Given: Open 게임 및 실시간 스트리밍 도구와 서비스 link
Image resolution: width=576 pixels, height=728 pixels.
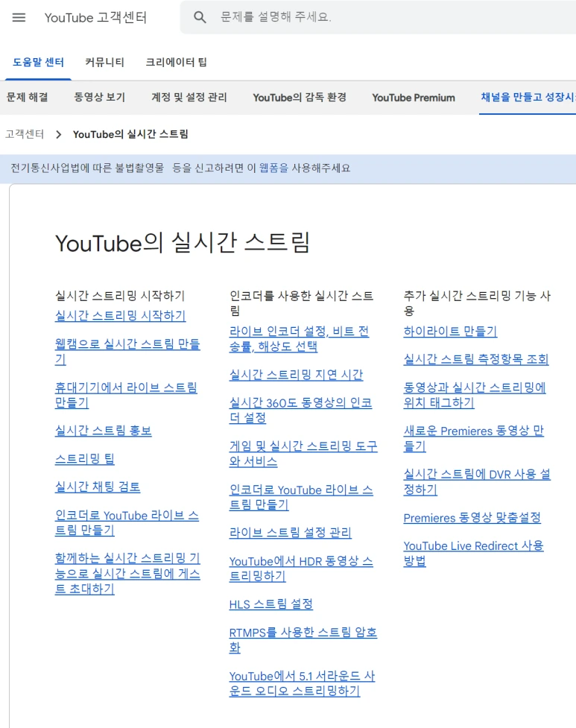Looking at the screenshot, I should pos(303,453).
